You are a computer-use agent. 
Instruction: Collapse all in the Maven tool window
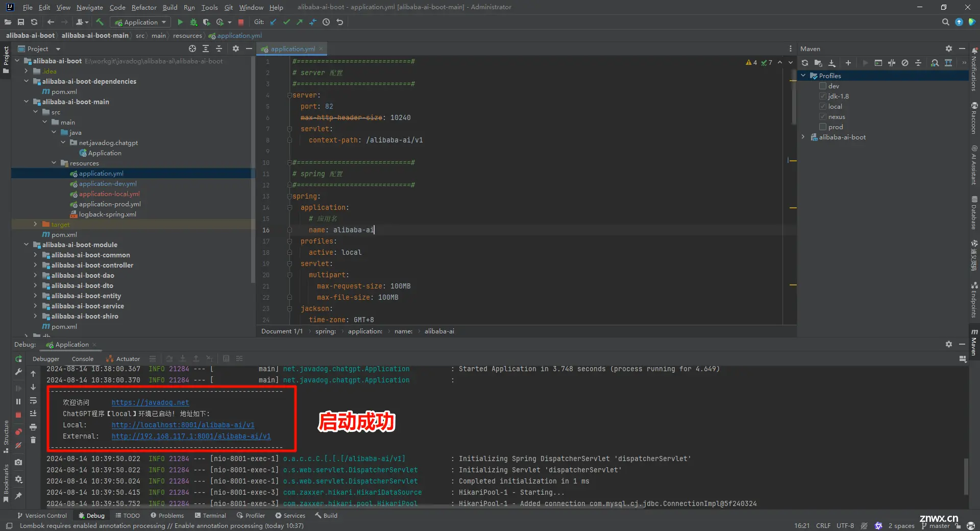tap(918, 63)
